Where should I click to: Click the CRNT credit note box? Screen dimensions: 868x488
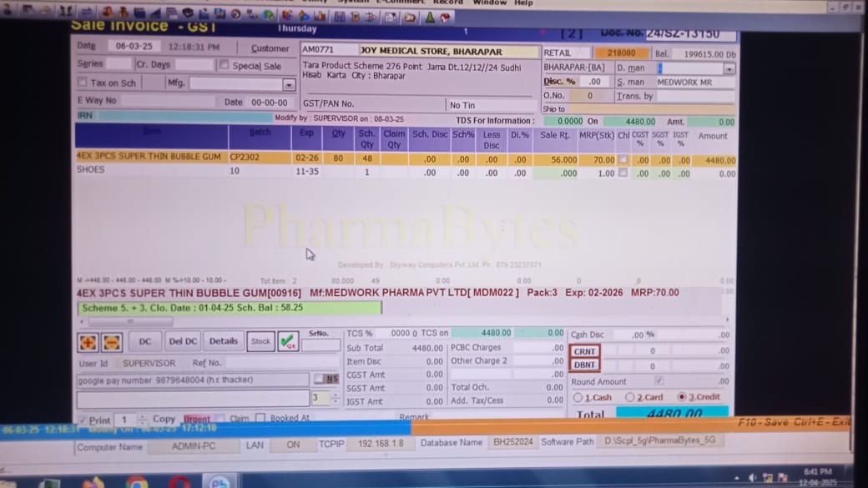coord(585,351)
